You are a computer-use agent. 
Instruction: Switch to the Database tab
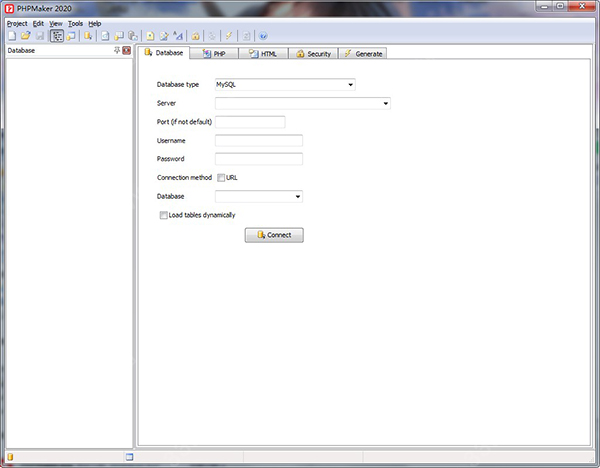coord(164,53)
